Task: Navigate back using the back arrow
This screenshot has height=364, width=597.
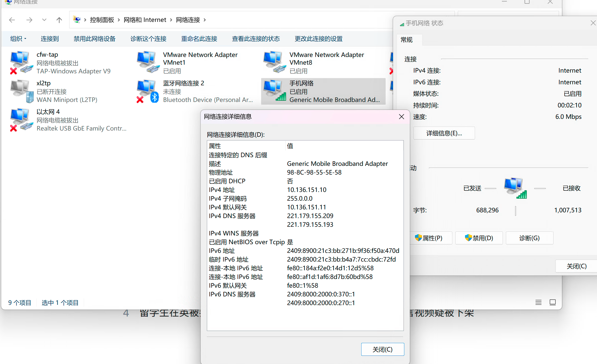Action: 12,20
